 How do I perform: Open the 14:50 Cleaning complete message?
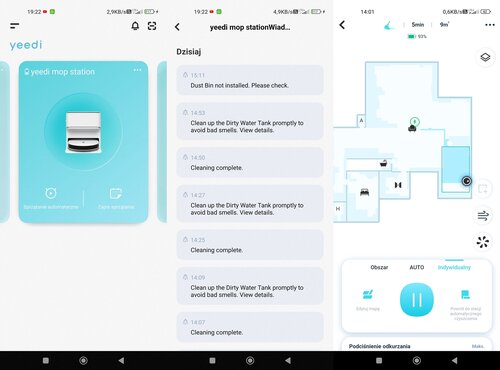(x=250, y=163)
